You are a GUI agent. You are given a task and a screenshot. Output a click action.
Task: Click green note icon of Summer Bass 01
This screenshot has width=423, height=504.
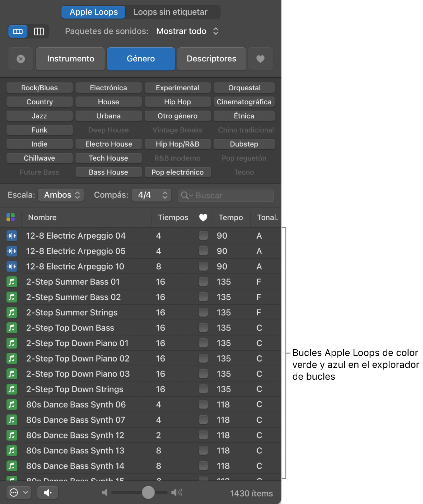click(x=12, y=282)
